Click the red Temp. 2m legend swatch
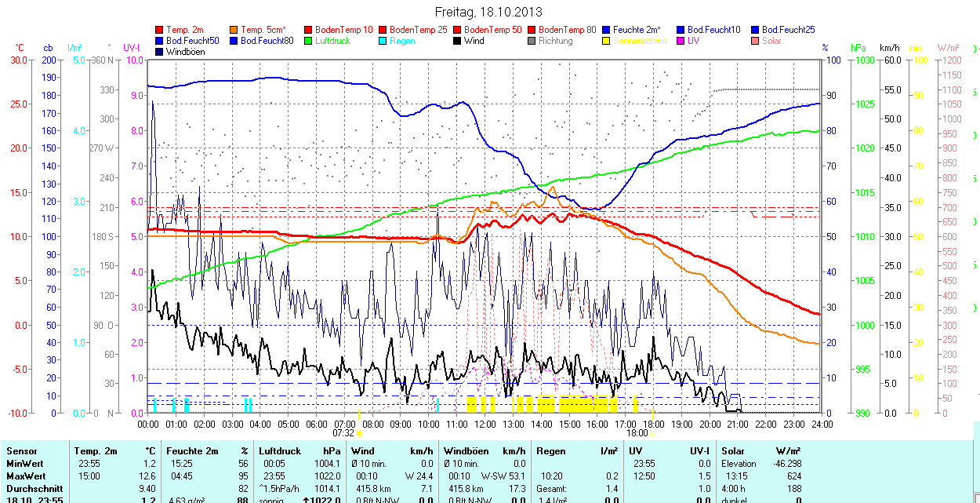 click(x=161, y=30)
